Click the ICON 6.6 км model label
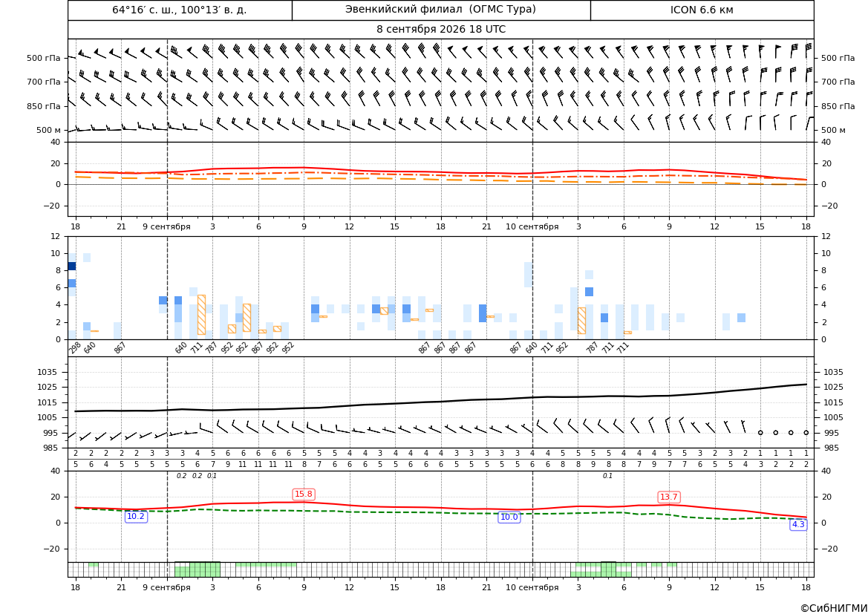 [702, 10]
